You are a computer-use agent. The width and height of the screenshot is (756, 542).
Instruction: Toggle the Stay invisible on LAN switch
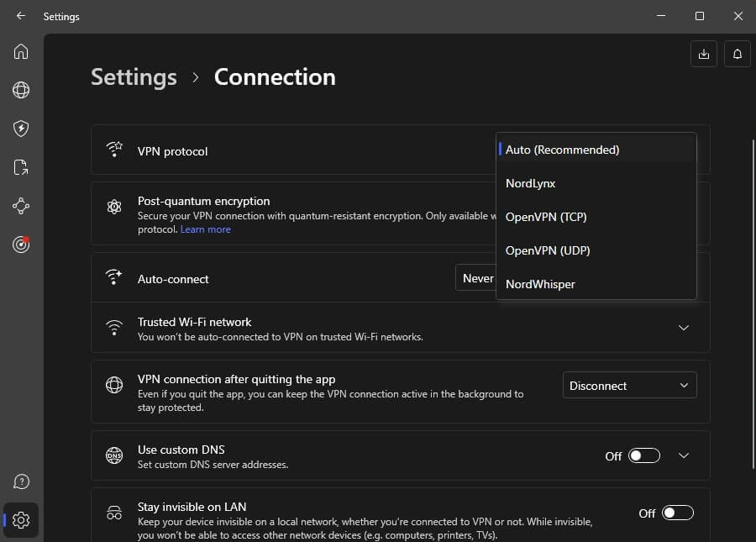pos(678,513)
